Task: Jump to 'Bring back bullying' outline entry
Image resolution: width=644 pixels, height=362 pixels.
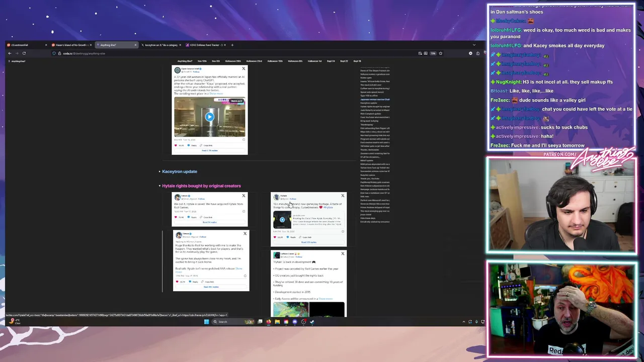Action: [x=369, y=121]
